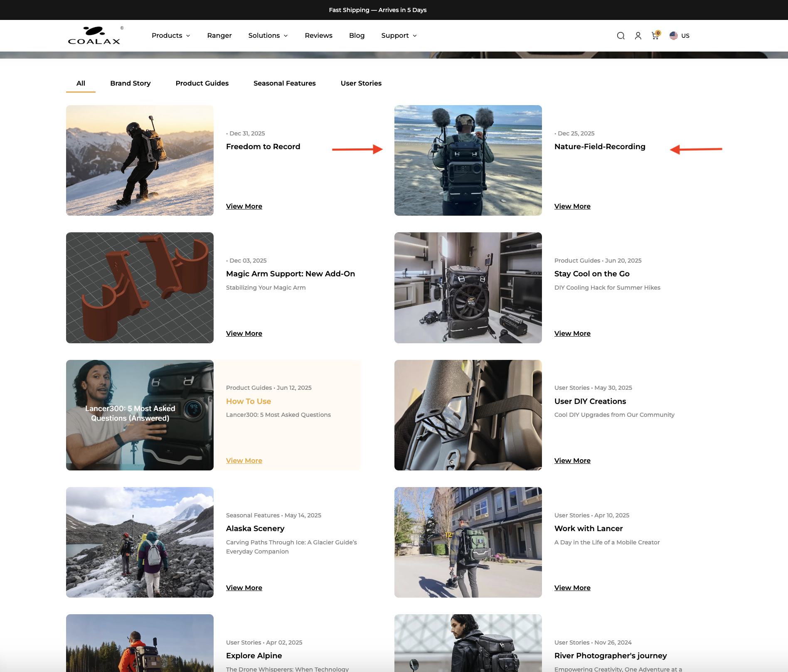Go to the Coalax logo homepage
The image size is (788, 672).
coord(96,36)
